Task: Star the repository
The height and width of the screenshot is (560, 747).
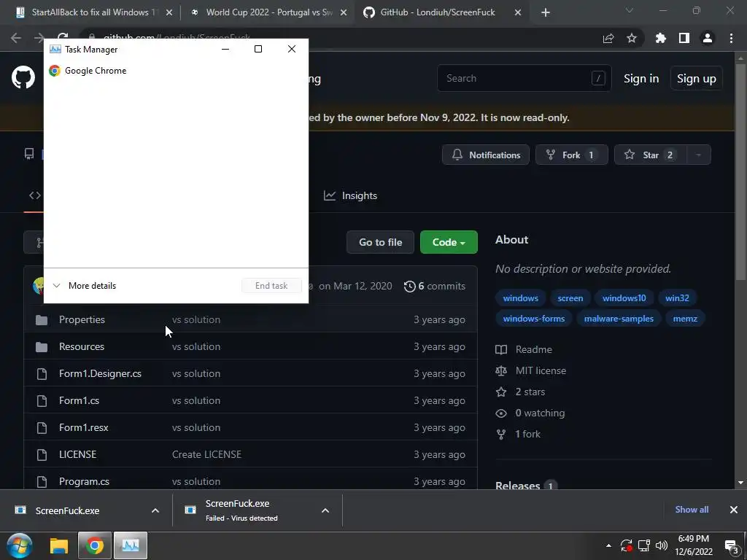Action: [651, 155]
